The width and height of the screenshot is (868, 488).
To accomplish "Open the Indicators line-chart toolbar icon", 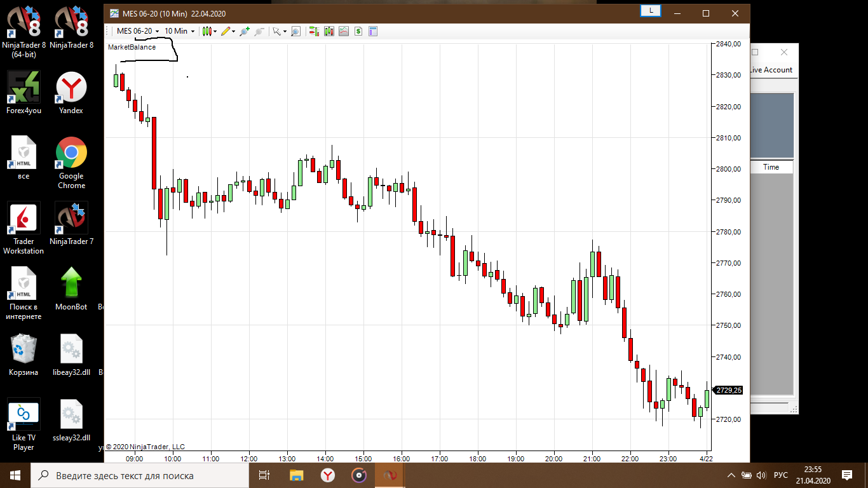I will click(344, 31).
